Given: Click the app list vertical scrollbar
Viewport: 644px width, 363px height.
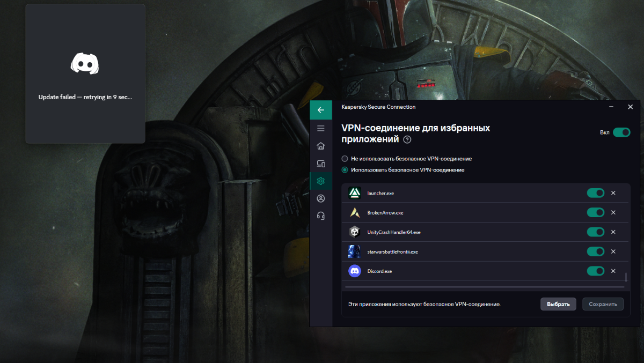Looking at the screenshot, I should click(626, 277).
